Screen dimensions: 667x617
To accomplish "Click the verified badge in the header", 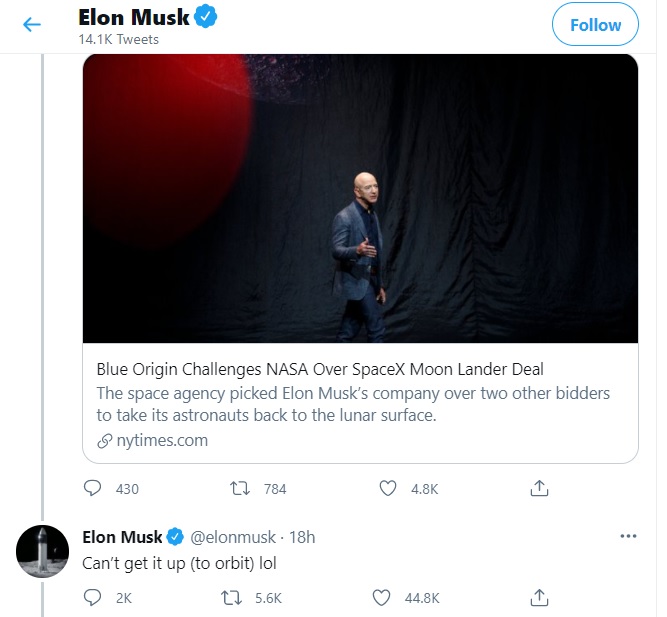I will (206, 17).
